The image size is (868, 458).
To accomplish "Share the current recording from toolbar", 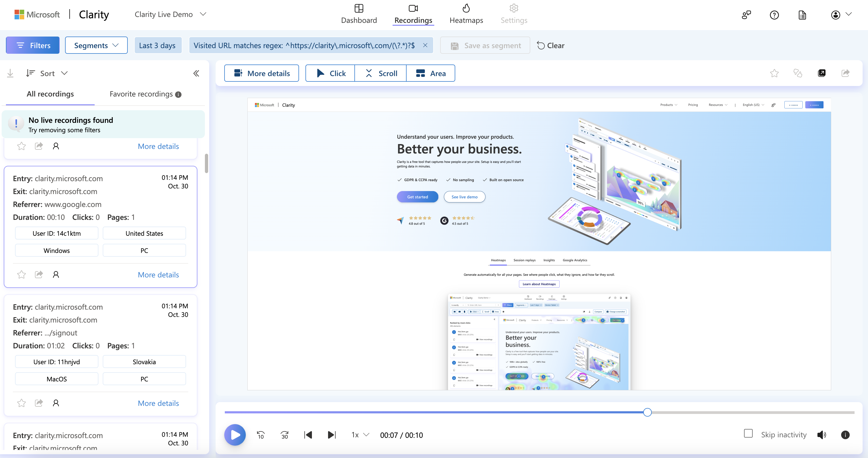I will tap(845, 73).
